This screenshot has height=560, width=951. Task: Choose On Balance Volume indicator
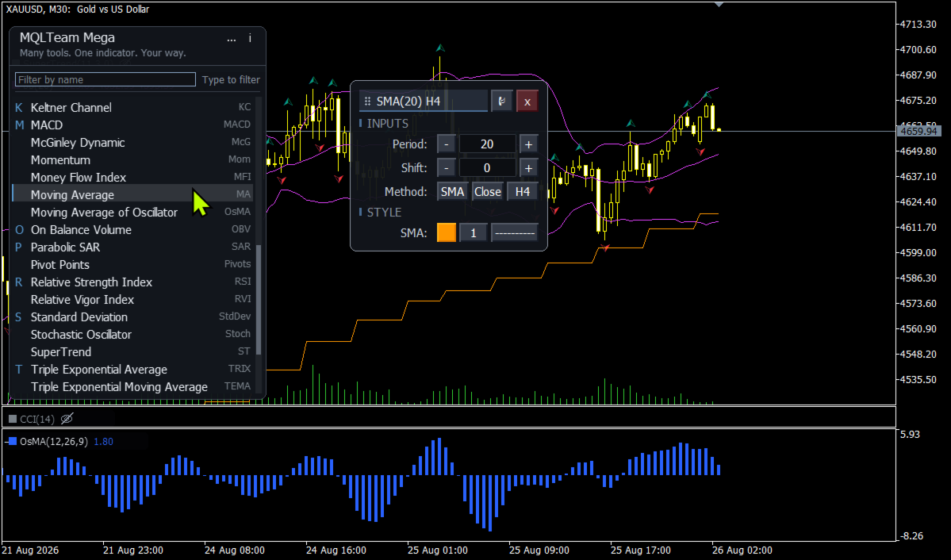[x=132, y=230]
